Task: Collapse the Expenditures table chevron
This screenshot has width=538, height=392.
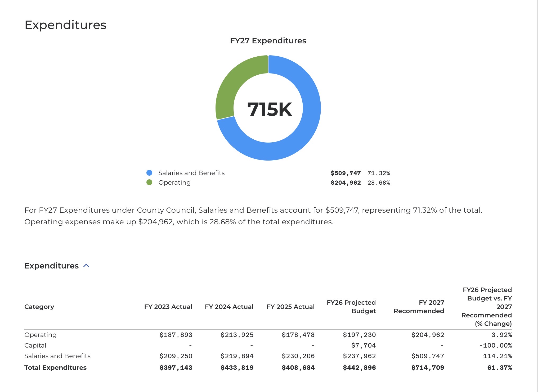Action: click(x=86, y=266)
